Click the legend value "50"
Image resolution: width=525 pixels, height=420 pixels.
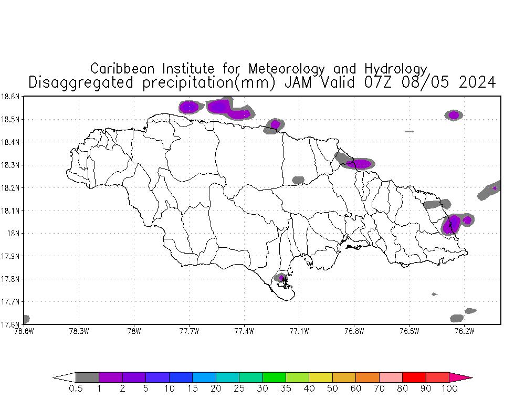click(x=332, y=388)
